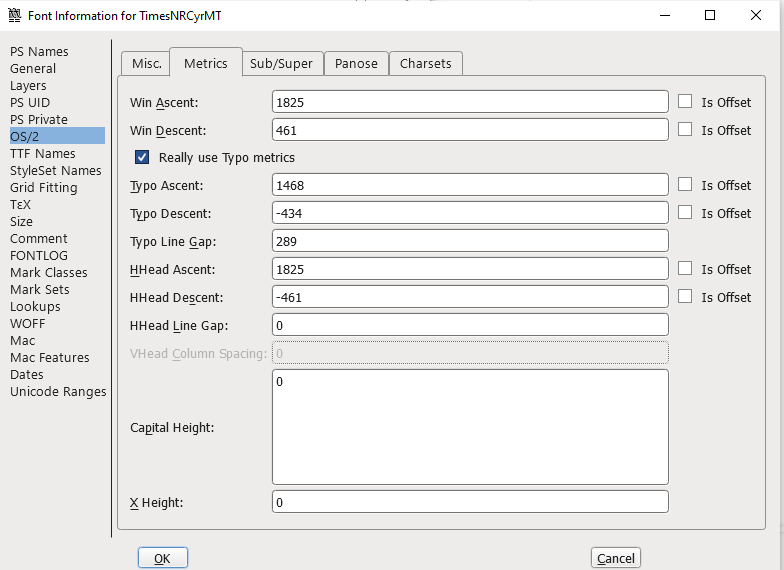Go to the Layers section
The width and height of the screenshot is (784, 570).
click(28, 86)
